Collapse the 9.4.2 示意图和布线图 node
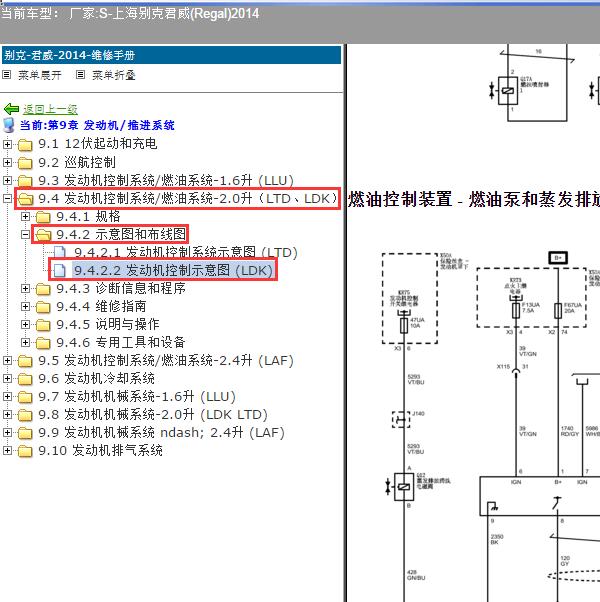600x602 pixels. [x=25, y=235]
